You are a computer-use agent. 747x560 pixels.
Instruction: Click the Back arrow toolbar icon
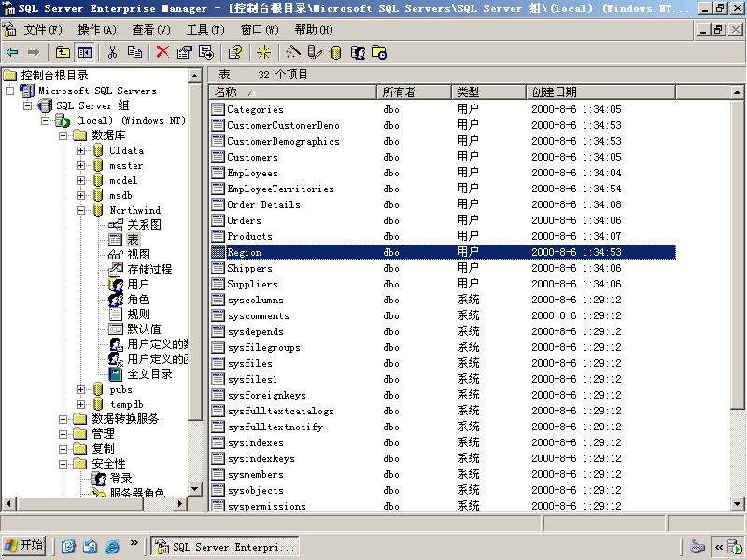coord(12,52)
